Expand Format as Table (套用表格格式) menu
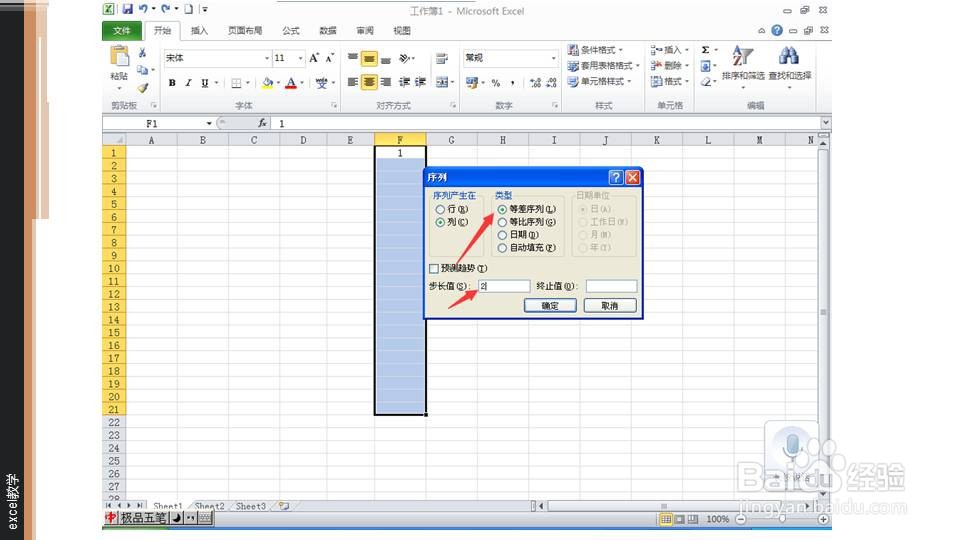The width and height of the screenshot is (960, 540). [603, 66]
